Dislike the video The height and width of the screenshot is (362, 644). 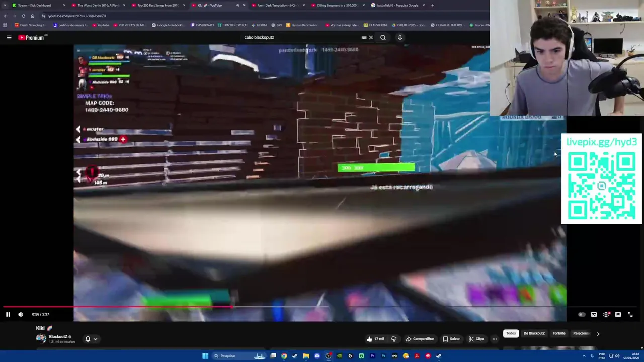[394, 339]
